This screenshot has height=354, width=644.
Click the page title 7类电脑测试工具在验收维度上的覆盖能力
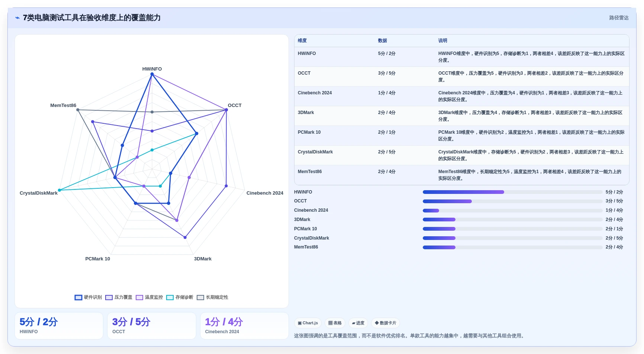(x=92, y=18)
